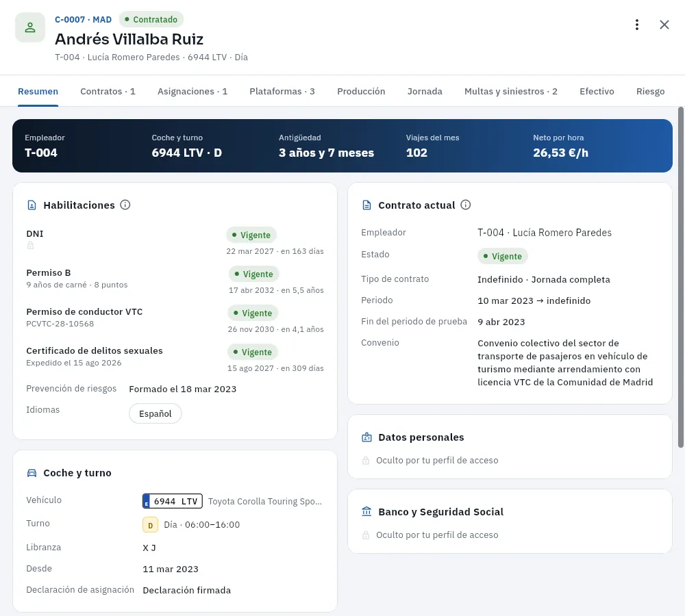Click the Declaración firmada text

coord(187,590)
